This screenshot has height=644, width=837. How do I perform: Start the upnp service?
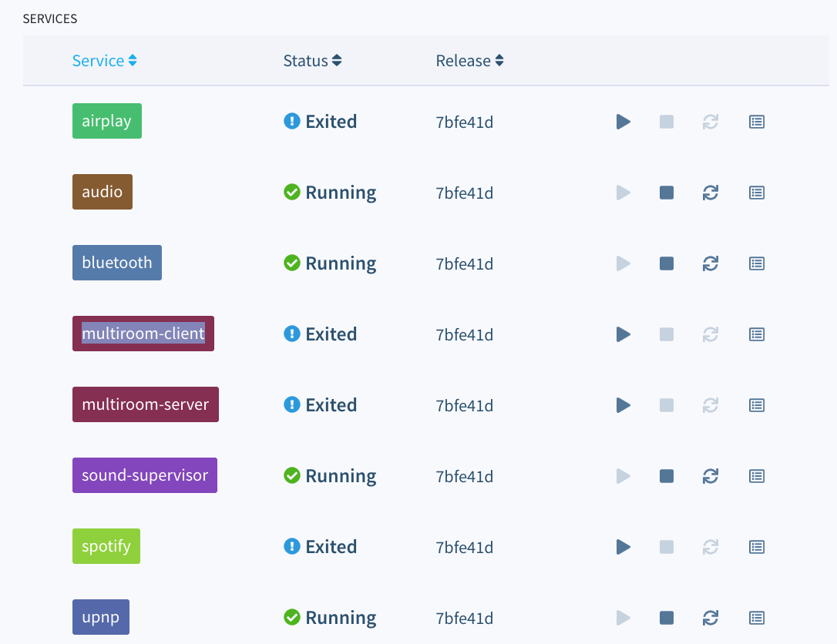(623, 618)
